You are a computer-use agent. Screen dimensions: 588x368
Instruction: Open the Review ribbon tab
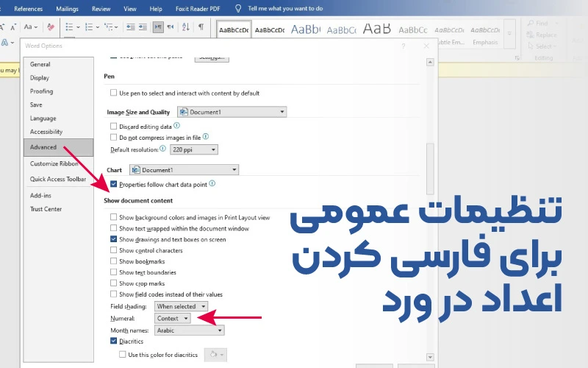(101, 9)
